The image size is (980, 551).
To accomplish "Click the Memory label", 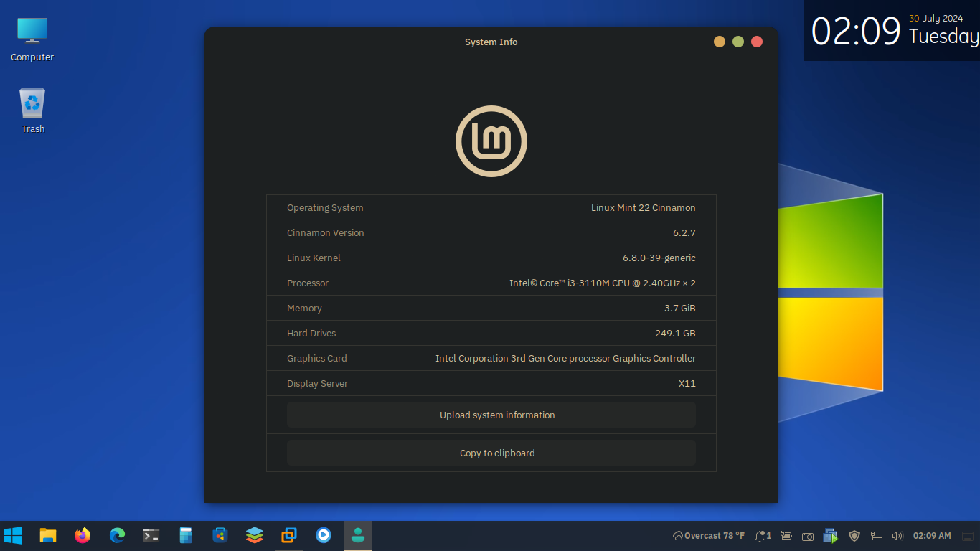I will pos(304,308).
